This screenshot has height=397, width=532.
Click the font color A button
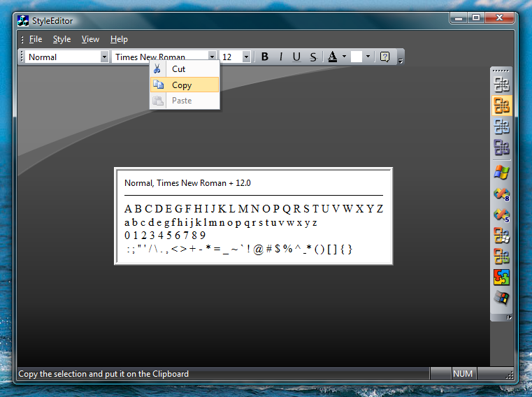click(333, 57)
